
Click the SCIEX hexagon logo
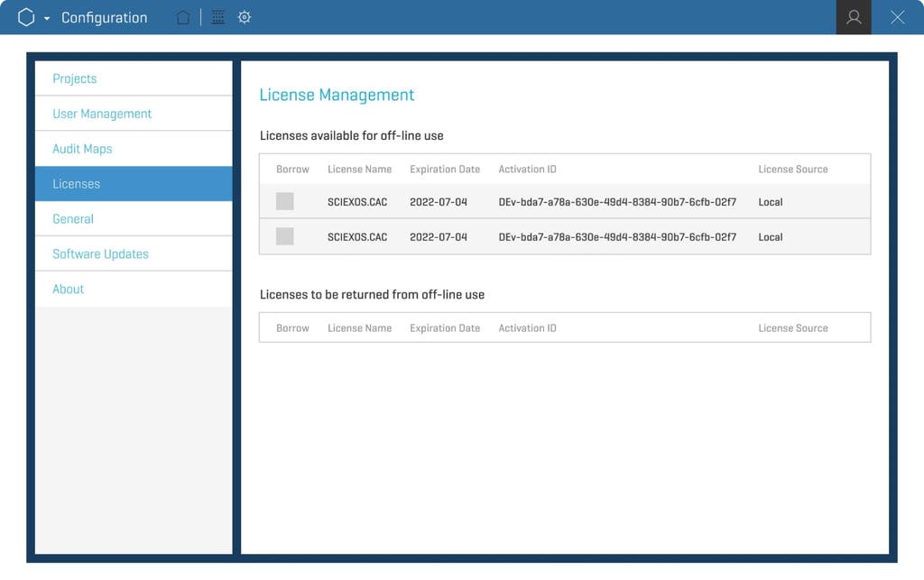coord(24,16)
